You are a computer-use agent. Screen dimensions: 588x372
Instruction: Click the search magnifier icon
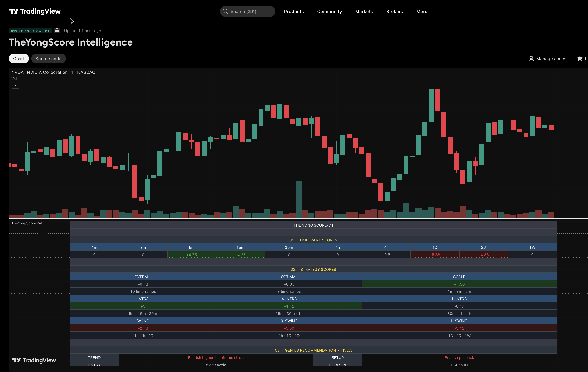pos(225,11)
